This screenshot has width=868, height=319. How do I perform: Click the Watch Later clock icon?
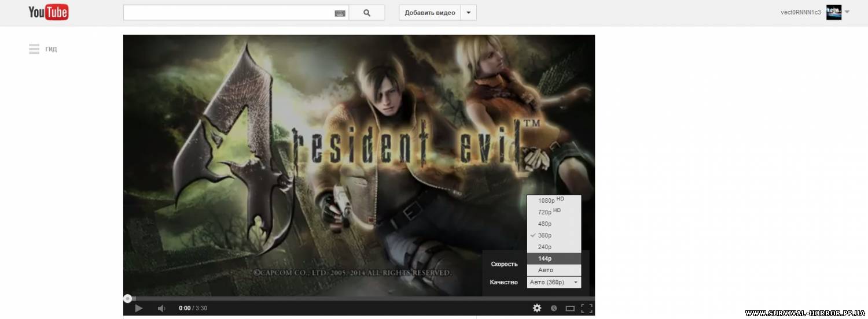[554, 308]
